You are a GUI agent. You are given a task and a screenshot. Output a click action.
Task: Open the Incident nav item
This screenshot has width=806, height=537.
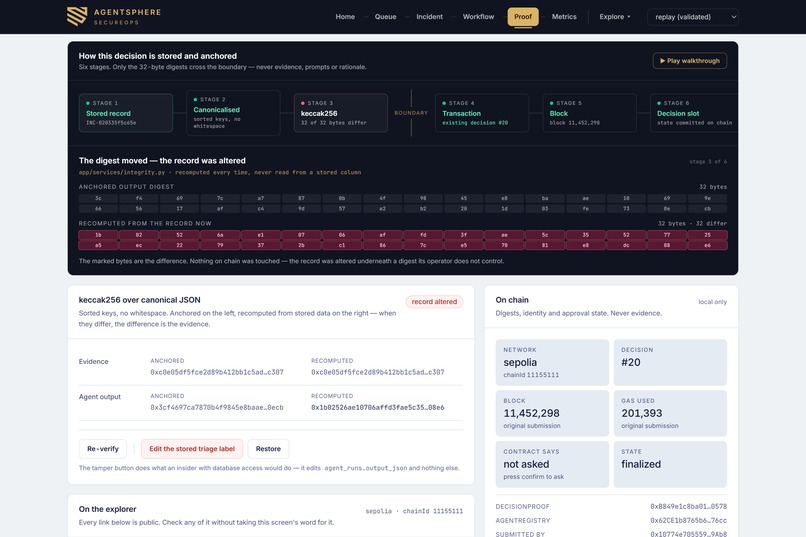point(429,17)
